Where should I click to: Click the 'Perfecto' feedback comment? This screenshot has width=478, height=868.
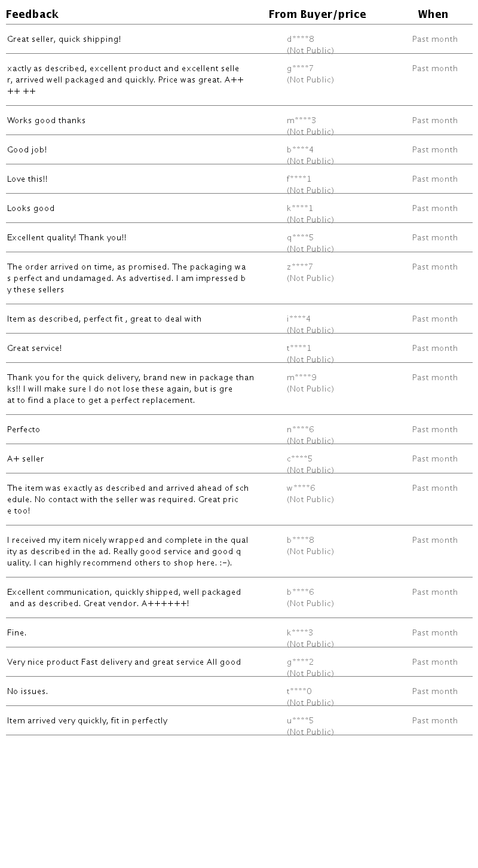click(23, 430)
